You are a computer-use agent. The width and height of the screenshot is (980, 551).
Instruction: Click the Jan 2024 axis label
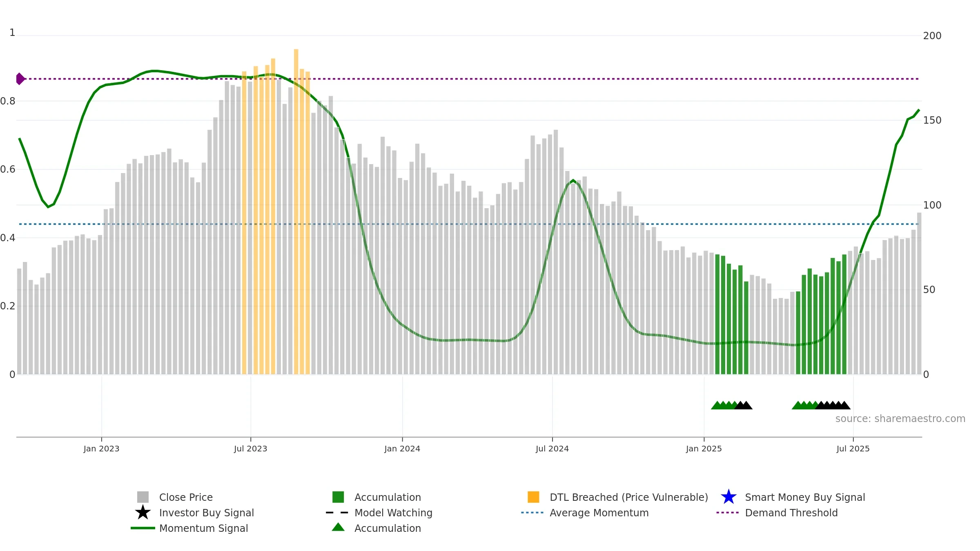(x=402, y=449)
